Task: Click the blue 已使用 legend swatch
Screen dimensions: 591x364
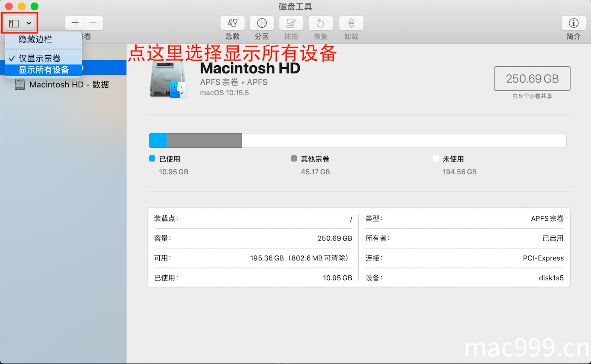Action: (x=152, y=159)
